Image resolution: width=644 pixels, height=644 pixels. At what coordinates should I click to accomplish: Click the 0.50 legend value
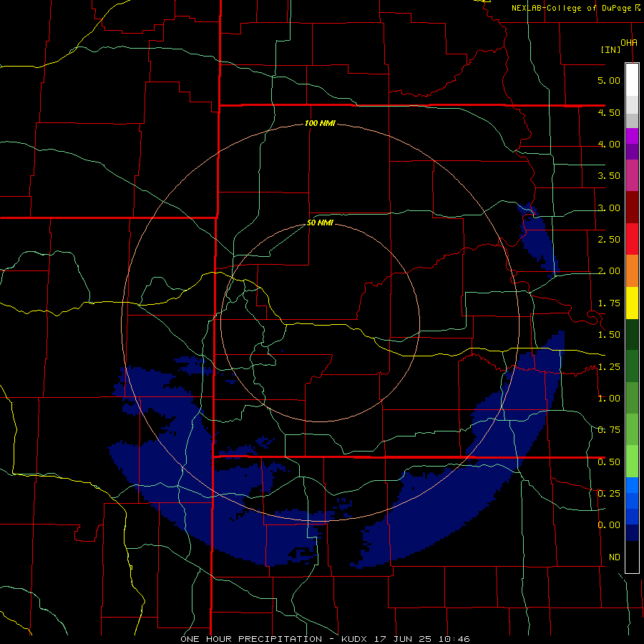click(x=609, y=462)
